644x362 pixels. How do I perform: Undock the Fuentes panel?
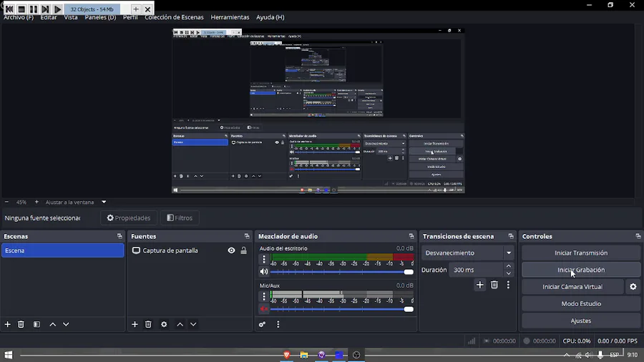click(247, 236)
